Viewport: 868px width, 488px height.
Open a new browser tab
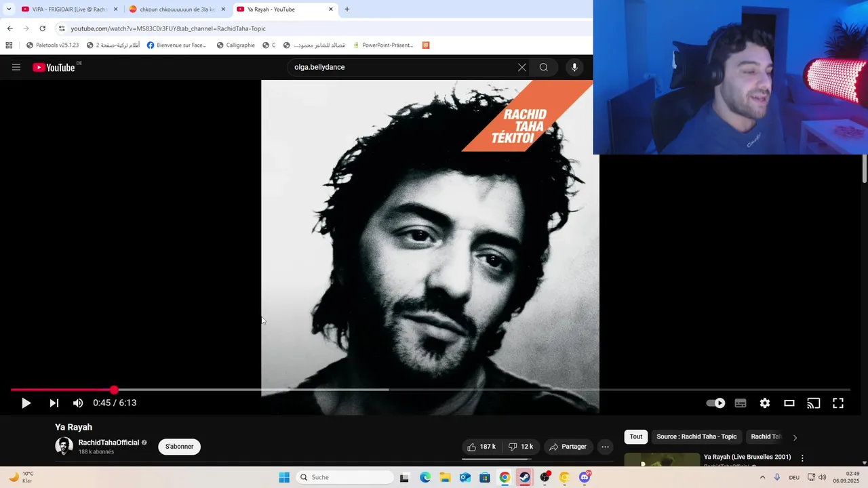pyautogui.click(x=347, y=9)
